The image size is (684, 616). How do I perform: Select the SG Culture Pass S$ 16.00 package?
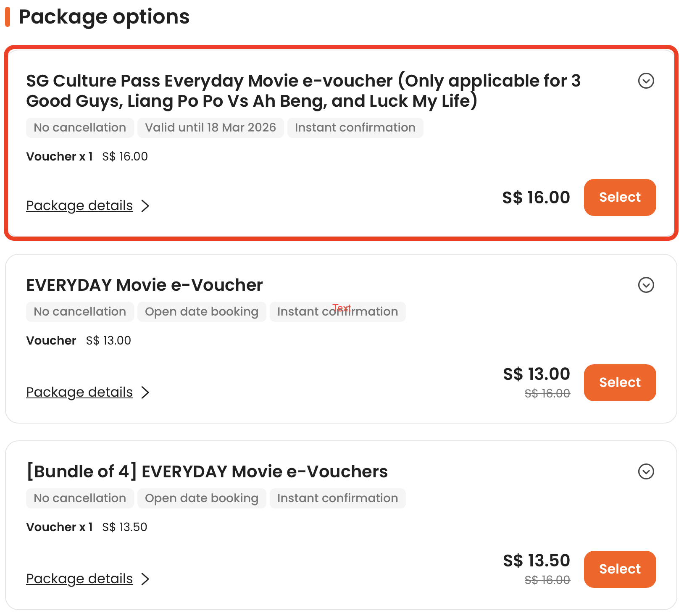click(x=620, y=197)
